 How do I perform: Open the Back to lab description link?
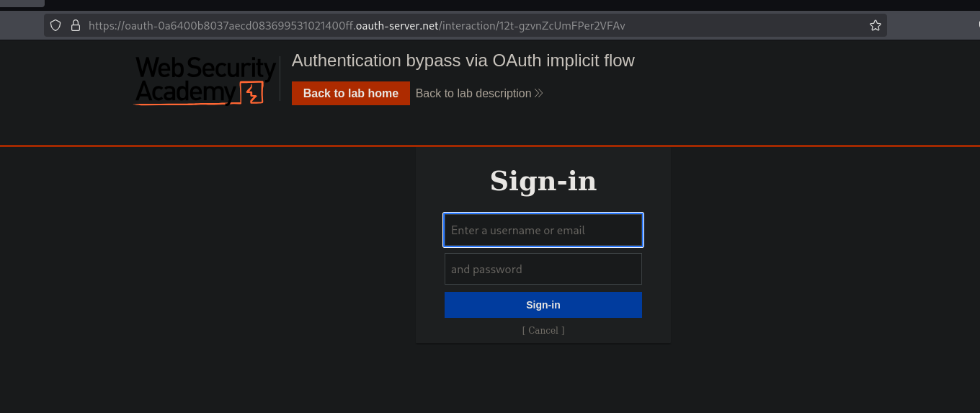point(473,93)
